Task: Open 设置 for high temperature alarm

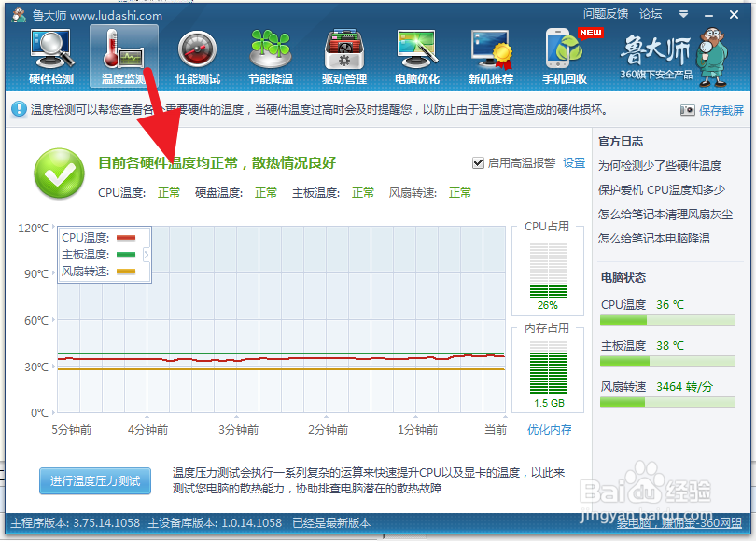Action: point(574,163)
